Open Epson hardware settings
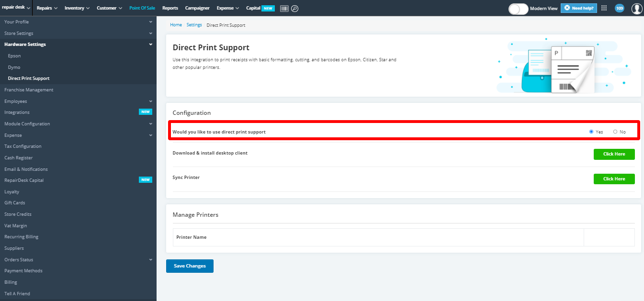This screenshot has width=644, height=301. pyautogui.click(x=14, y=56)
